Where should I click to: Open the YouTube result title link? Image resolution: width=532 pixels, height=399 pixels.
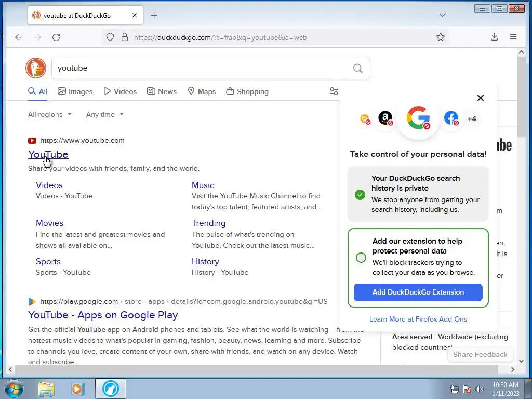pyautogui.click(x=48, y=154)
